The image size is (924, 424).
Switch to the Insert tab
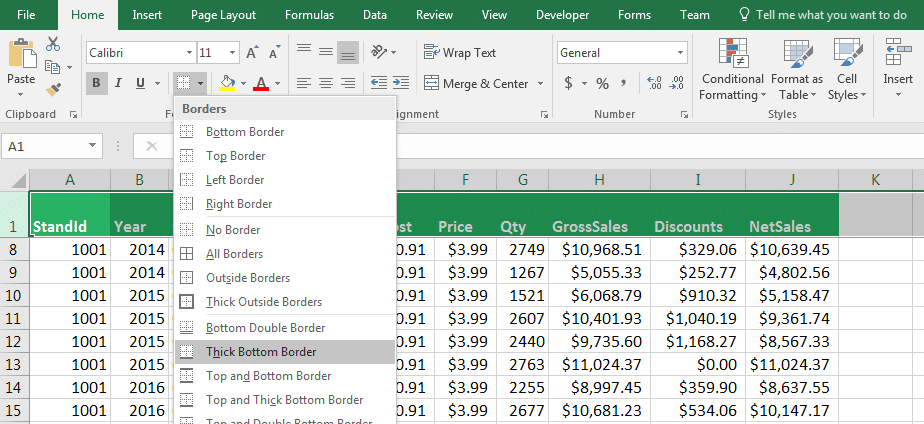pyautogui.click(x=147, y=15)
